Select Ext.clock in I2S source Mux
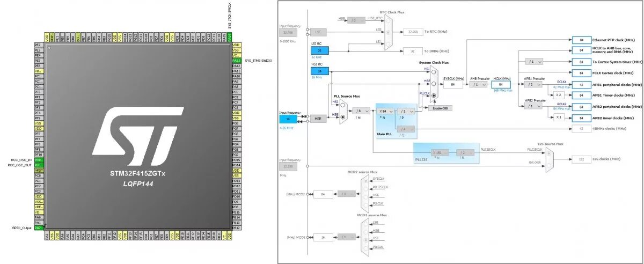644x264 pixels. point(549,164)
